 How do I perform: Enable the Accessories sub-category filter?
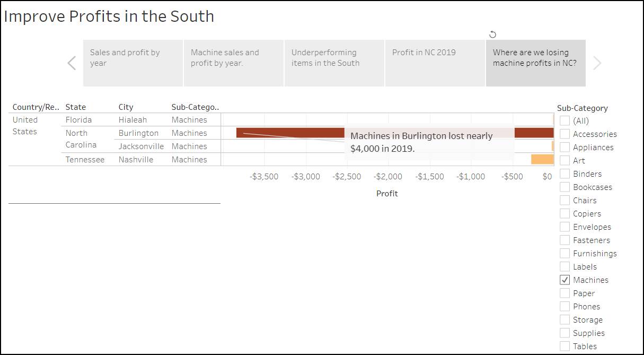click(x=565, y=134)
